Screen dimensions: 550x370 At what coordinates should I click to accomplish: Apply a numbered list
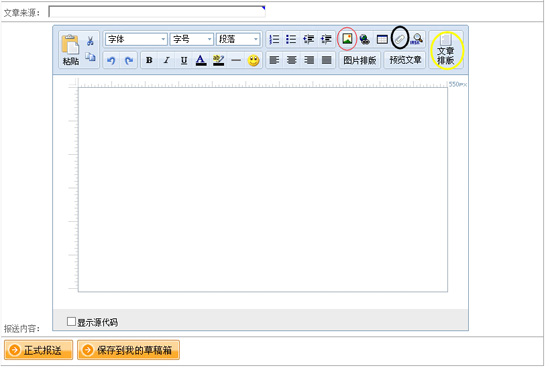click(274, 39)
